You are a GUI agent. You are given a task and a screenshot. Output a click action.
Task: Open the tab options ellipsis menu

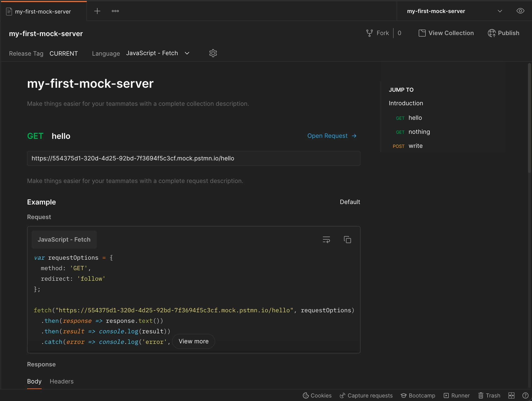[x=115, y=11]
